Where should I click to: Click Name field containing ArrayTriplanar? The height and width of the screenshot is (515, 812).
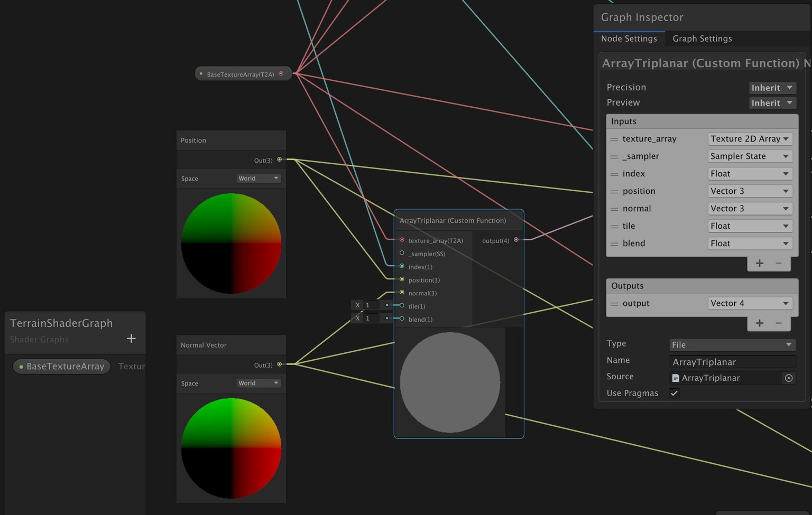(732, 362)
